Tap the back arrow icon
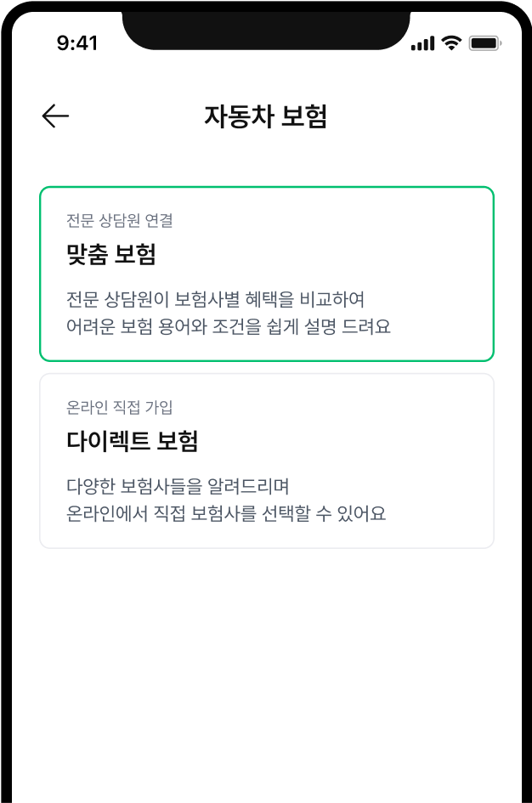This screenshot has width=532, height=803. point(55,116)
